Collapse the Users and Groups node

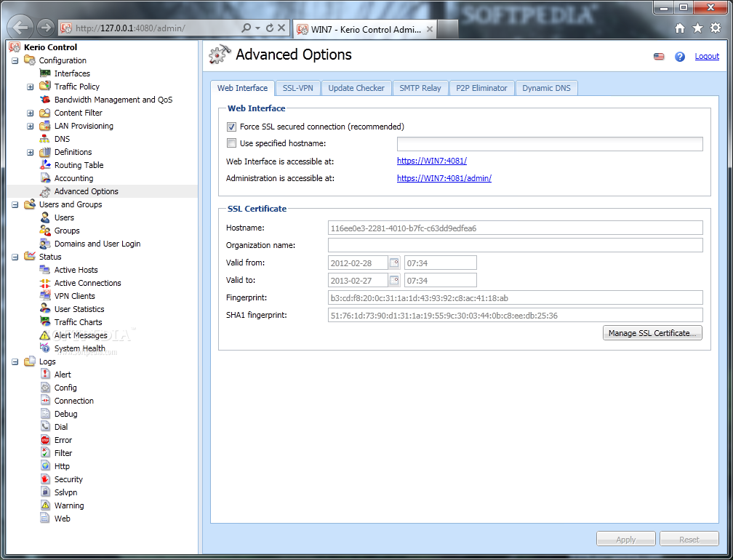pyautogui.click(x=15, y=204)
